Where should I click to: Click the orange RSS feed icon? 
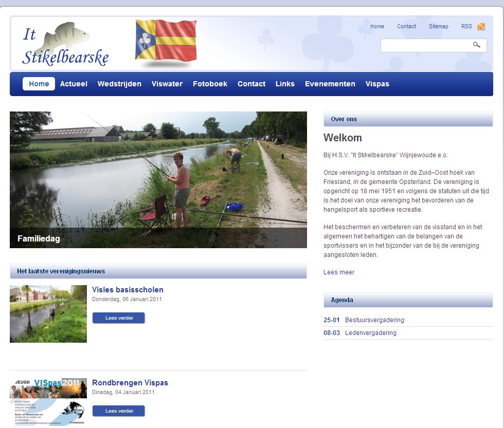481,27
